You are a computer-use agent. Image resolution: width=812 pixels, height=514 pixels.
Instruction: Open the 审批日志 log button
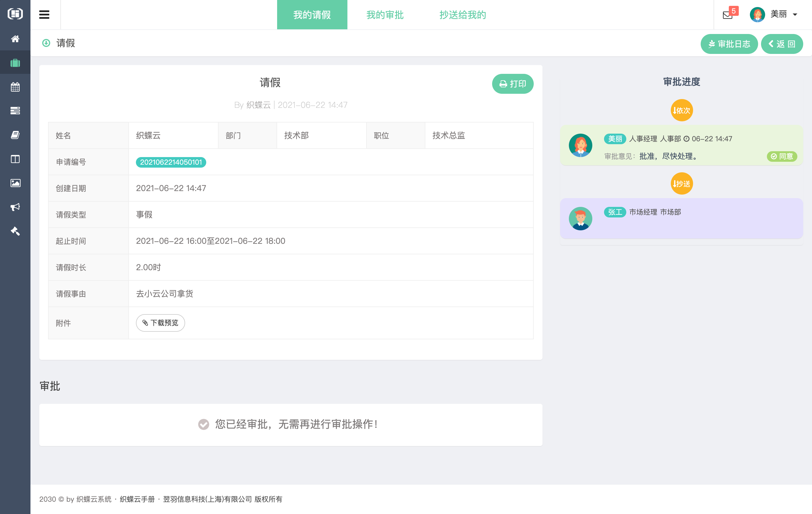pyautogui.click(x=729, y=44)
